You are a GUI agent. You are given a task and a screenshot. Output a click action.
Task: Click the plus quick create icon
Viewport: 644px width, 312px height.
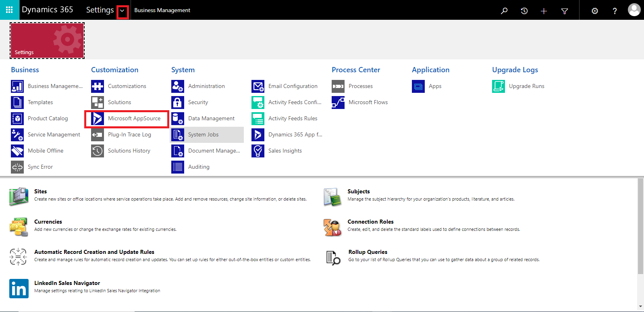tap(544, 11)
